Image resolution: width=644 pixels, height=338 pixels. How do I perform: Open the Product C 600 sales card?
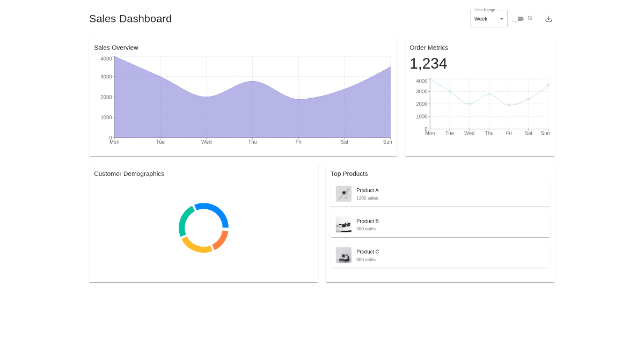click(x=440, y=255)
